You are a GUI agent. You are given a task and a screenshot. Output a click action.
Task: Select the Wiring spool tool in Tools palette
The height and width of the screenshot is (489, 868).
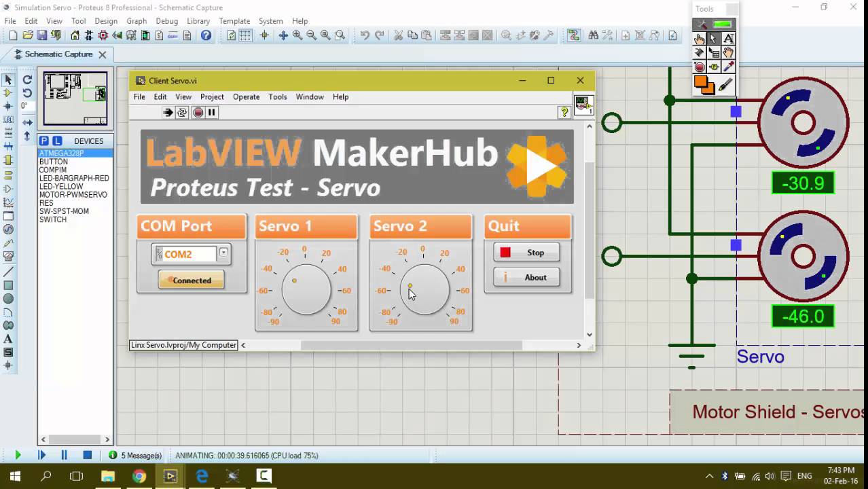[x=700, y=52]
